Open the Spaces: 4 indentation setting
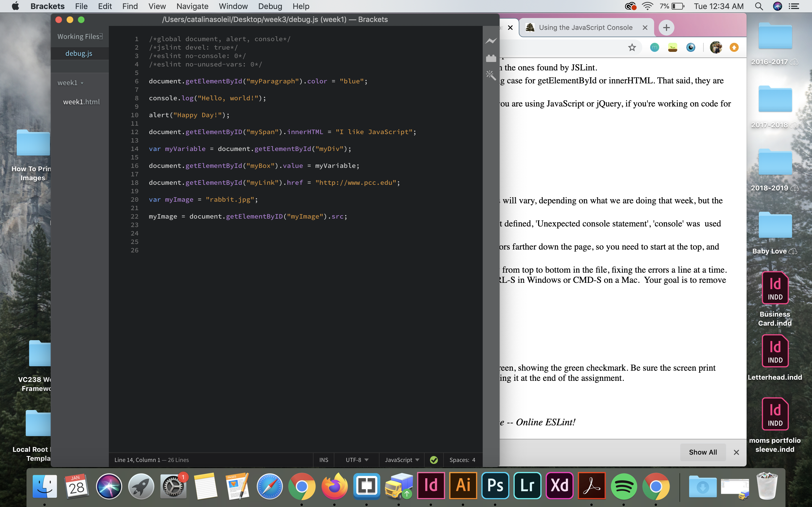The height and width of the screenshot is (507, 812). 462,460
